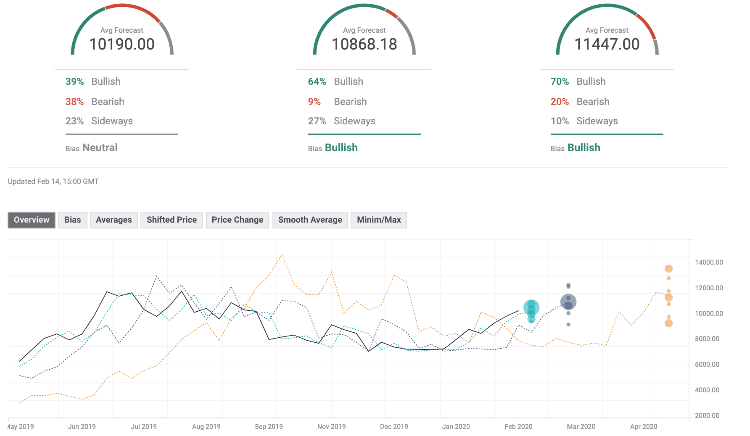The height and width of the screenshot is (436, 750).
Task: Switch to the Bias tab
Action: click(x=73, y=220)
